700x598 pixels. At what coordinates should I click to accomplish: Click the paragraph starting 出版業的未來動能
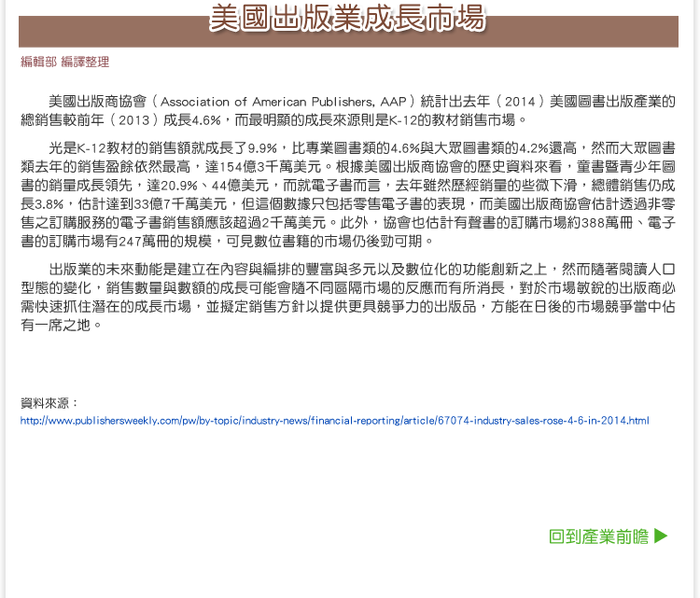[x=348, y=298]
